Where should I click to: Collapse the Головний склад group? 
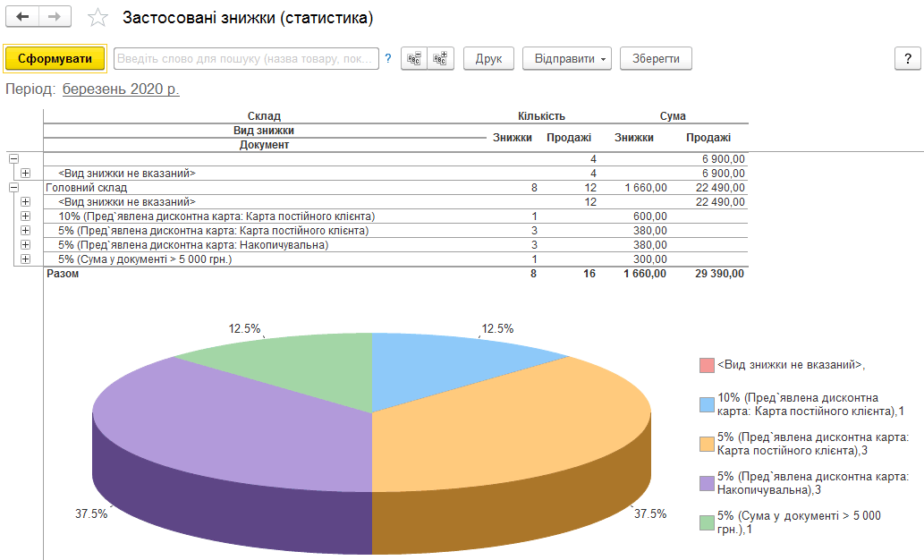click(13, 188)
